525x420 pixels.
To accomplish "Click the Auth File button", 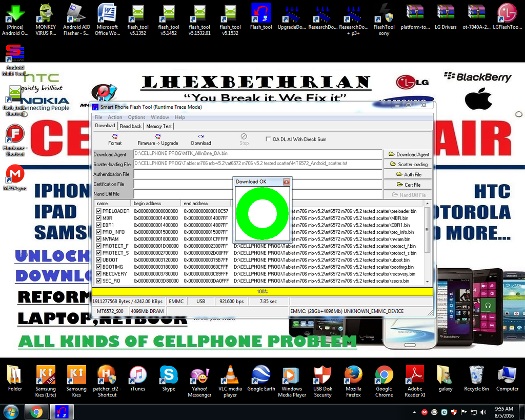I will coord(408,174).
